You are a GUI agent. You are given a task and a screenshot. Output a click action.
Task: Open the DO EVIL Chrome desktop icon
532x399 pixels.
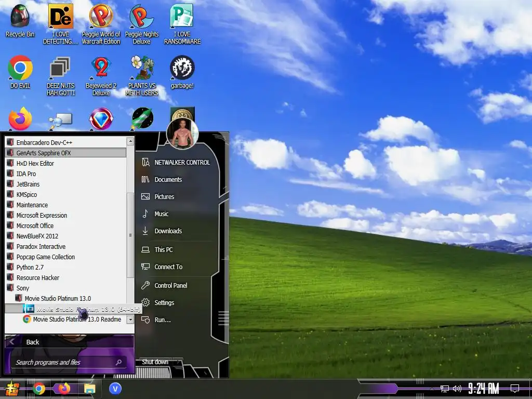[x=20, y=72]
